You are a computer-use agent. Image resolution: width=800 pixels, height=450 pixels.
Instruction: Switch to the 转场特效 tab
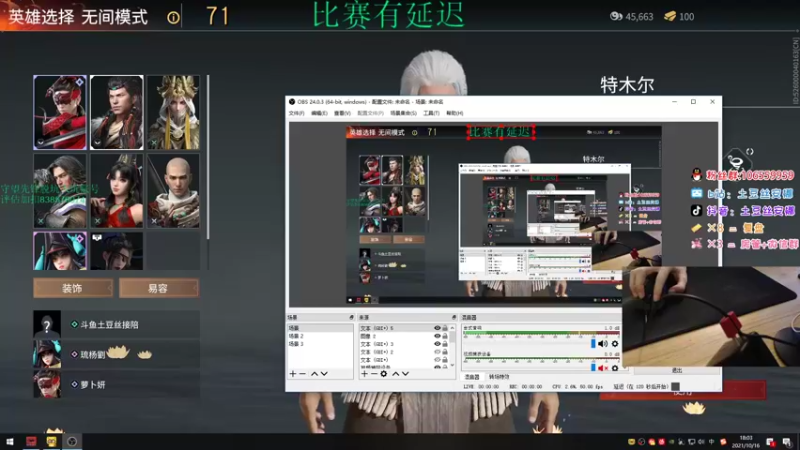point(498,377)
